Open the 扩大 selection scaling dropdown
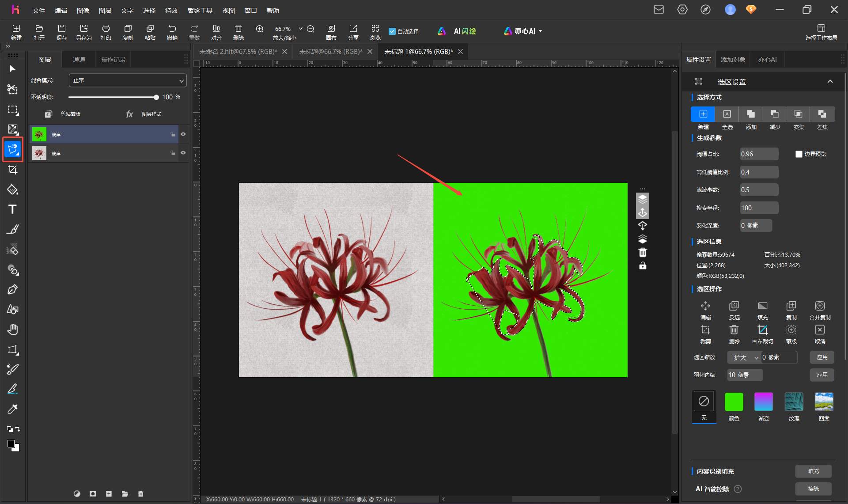 [x=745, y=357]
